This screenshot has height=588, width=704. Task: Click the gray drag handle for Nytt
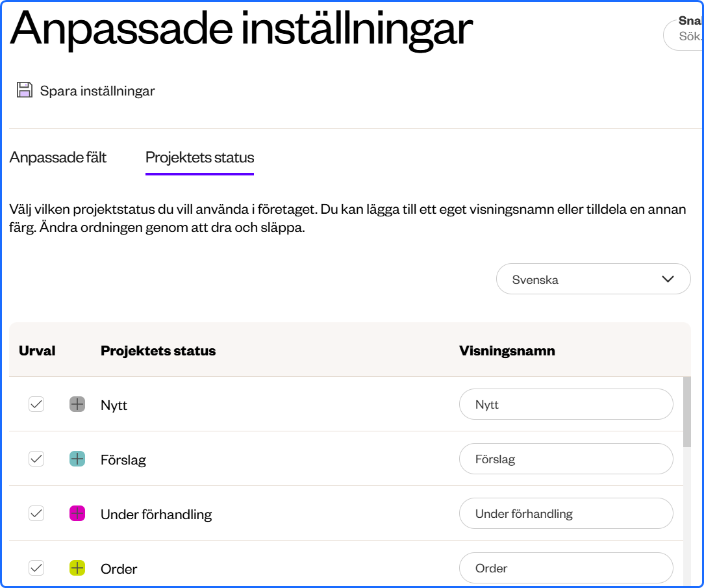[77, 404]
